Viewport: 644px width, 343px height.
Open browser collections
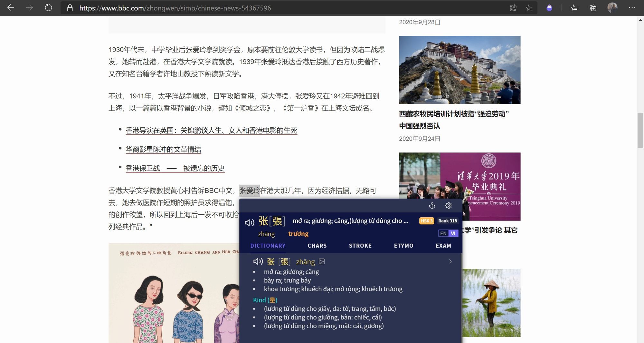(593, 8)
